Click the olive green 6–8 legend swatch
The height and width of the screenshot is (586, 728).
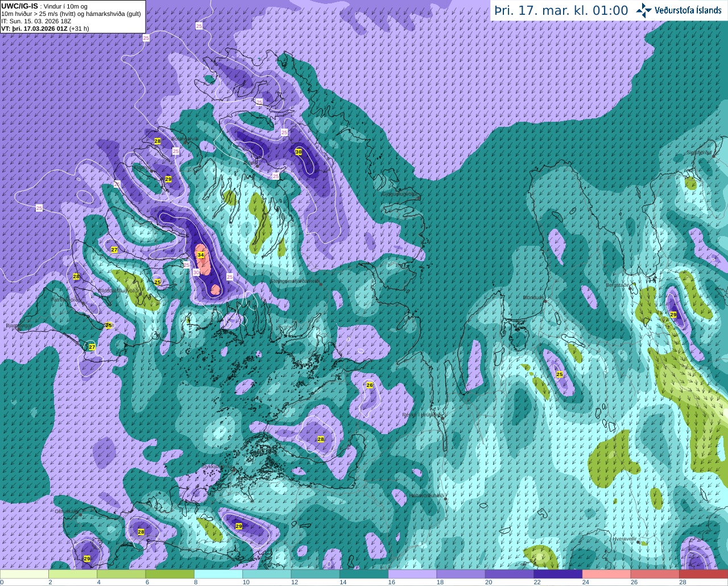[x=170, y=574]
